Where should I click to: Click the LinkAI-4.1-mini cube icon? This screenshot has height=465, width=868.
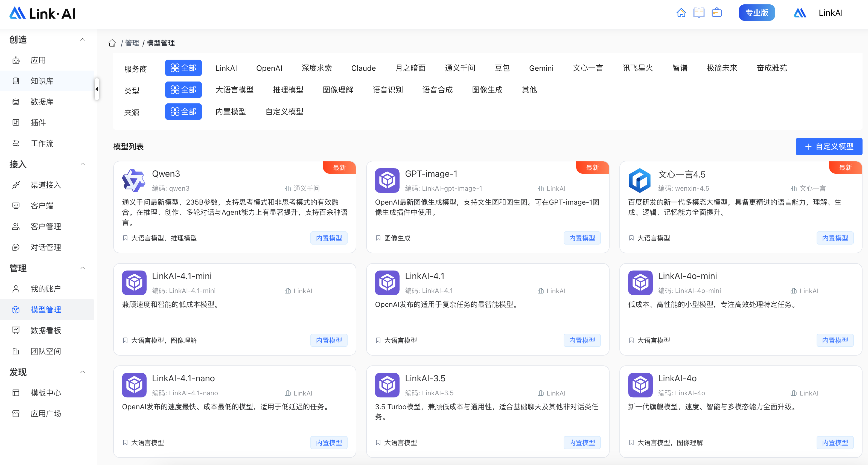click(134, 283)
